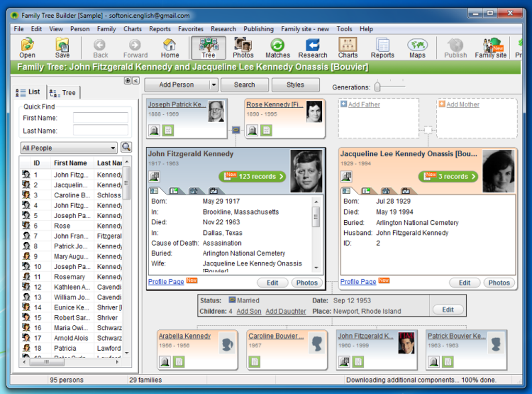
Task: Open the All People combo box
Action: click(x=69, y=148)
